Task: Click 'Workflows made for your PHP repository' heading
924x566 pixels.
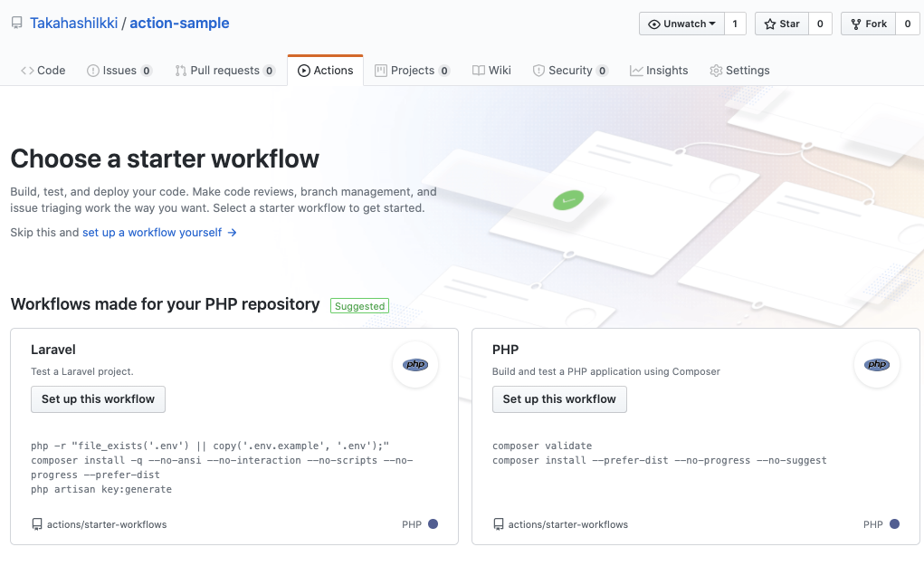Action: [x=165, y=304]
